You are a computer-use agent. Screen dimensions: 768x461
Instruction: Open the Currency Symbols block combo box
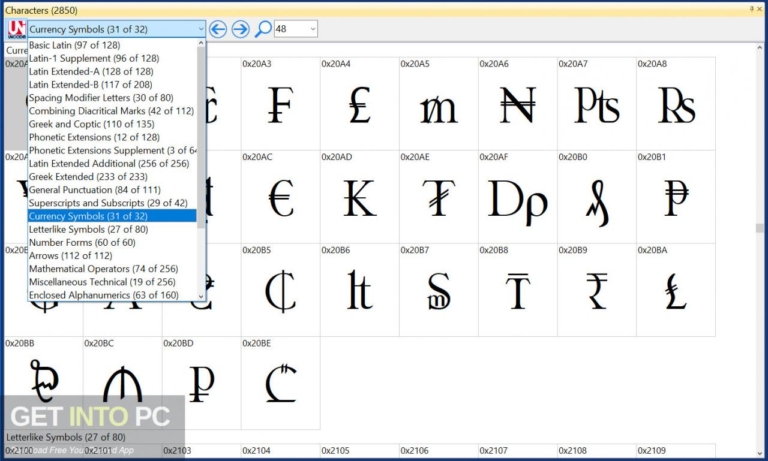tap(116, 29)
